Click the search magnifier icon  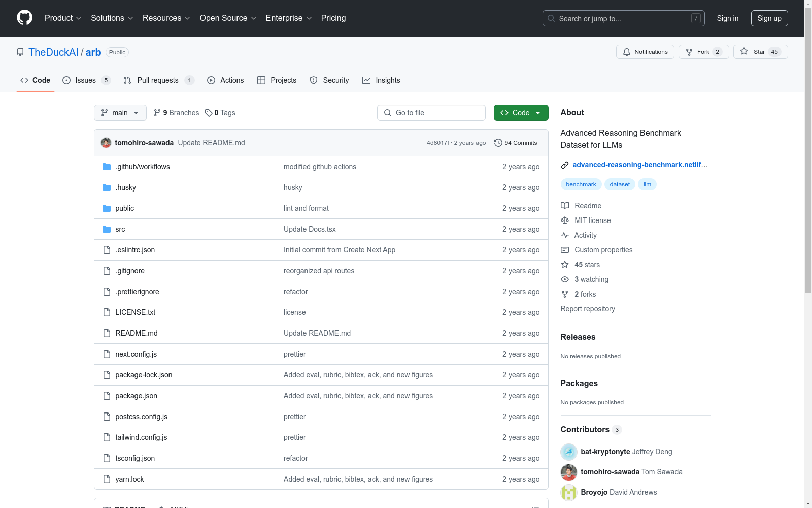pyautogui.click(x=551, y=18)
